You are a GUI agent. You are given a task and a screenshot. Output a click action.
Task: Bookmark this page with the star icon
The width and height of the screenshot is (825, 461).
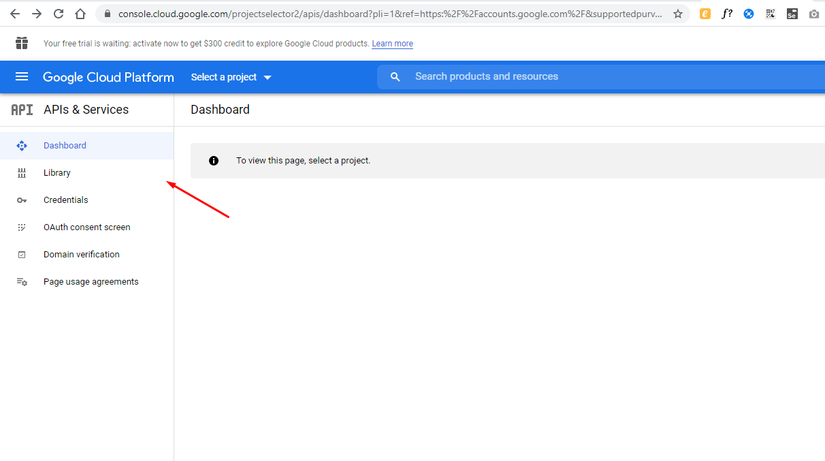[x=678, y=14]
